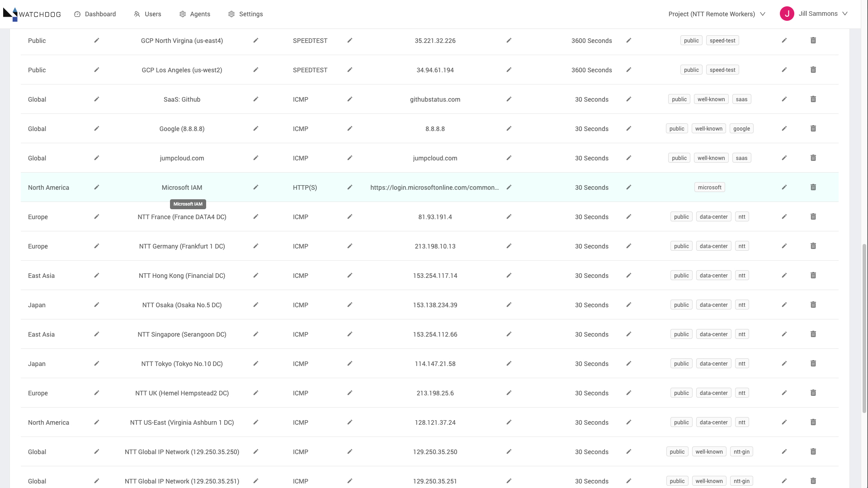The image size is (868, 488).
Task: Edit the tags of NTT Osaka row
Action: [x=784, y=305]
